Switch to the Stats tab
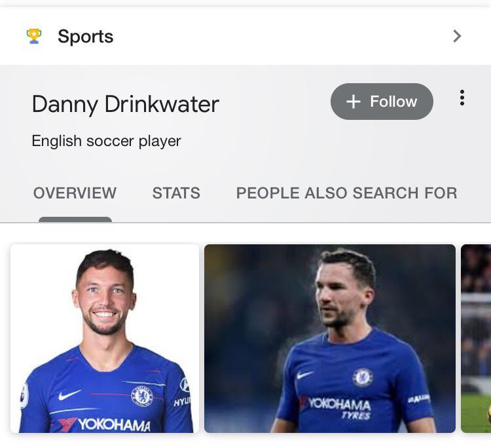 [176, 193]
